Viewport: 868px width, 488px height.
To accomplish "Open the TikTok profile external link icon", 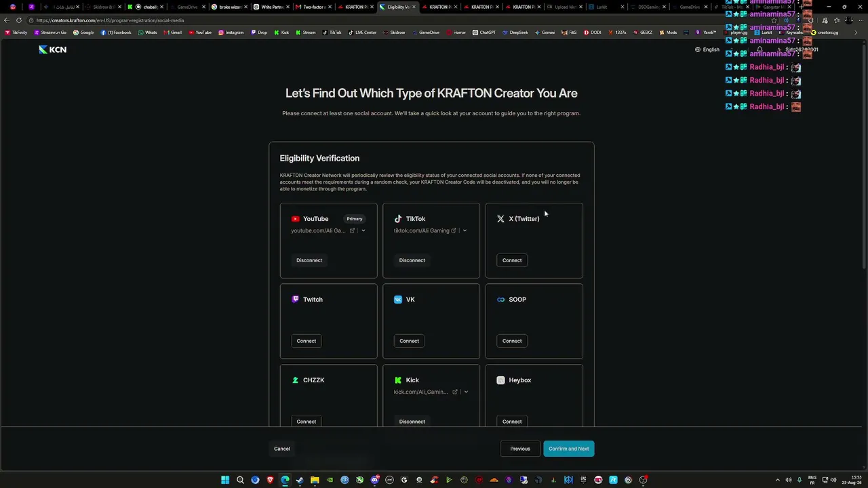I will (454, 230).
